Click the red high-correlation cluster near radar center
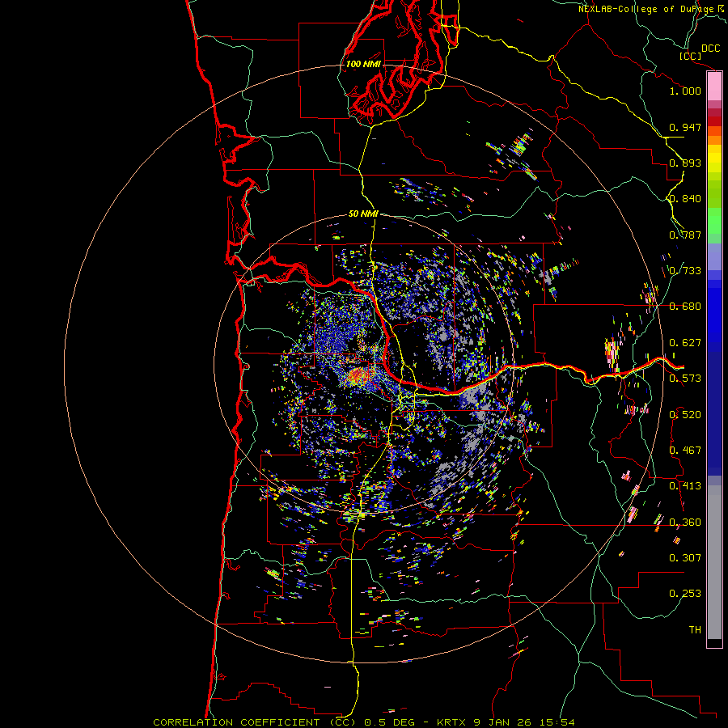The width and height of the screenshot is (728, 728). 360,375
